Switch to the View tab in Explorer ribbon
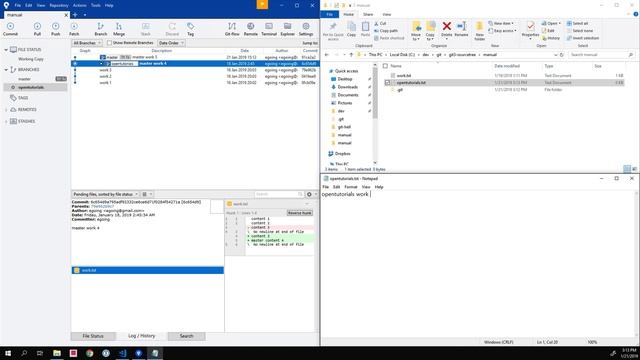Viewport: 640px width, 360px height. [387, 14]
